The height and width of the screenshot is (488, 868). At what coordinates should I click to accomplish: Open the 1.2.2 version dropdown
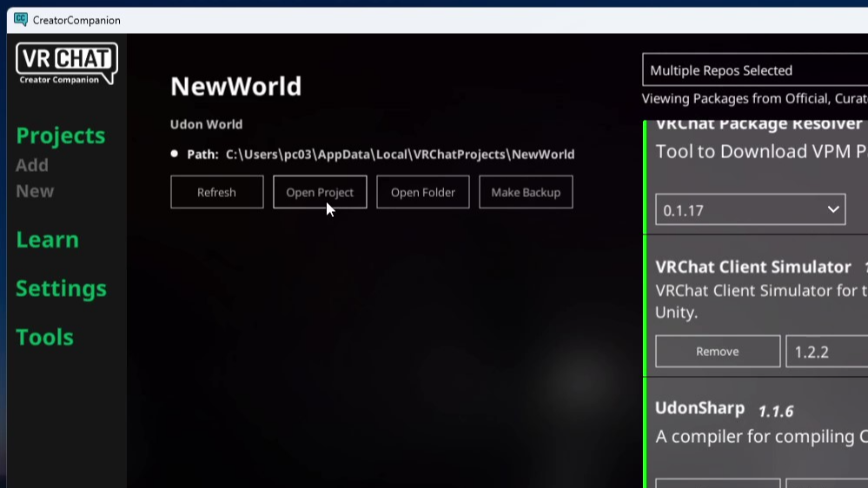(827, 352)
